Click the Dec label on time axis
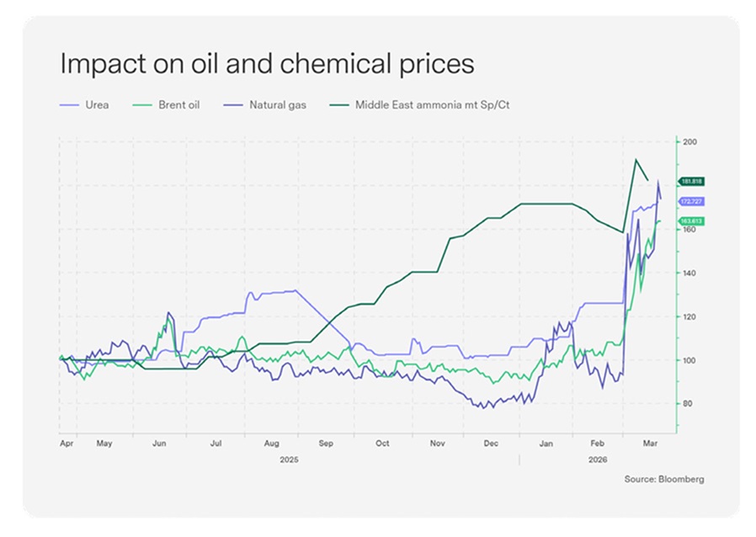Screen dimensions: 756x537 coord(492,442)
